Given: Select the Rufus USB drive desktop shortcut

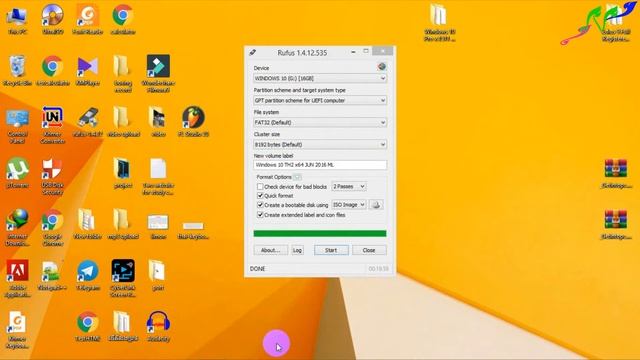Looking at the screenshot, I should click(x=87, y=122).
